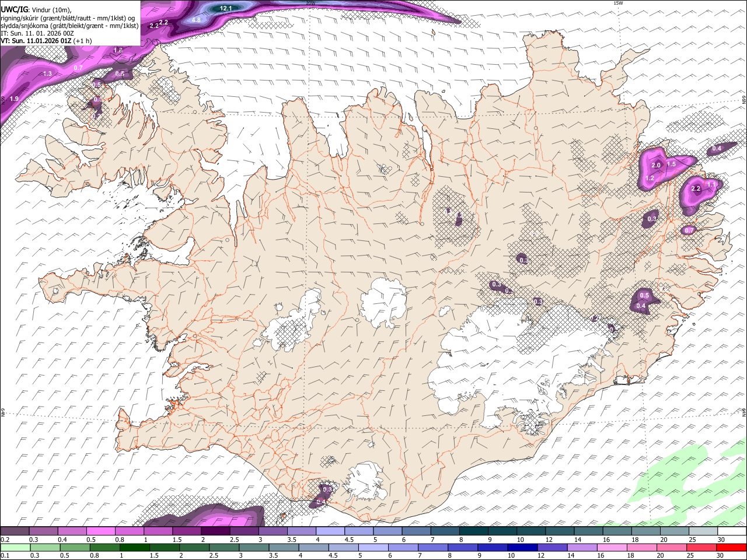Click the 12.1 precipitation value at the top
The width and height of the screenshot is (747, 560).
tap(226, 8)
